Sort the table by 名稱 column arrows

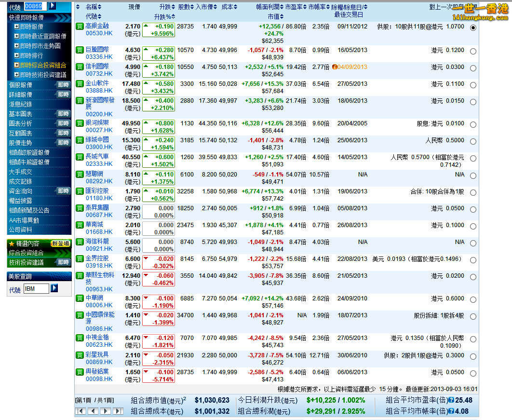pyautogui.click(x=99, y=7)
